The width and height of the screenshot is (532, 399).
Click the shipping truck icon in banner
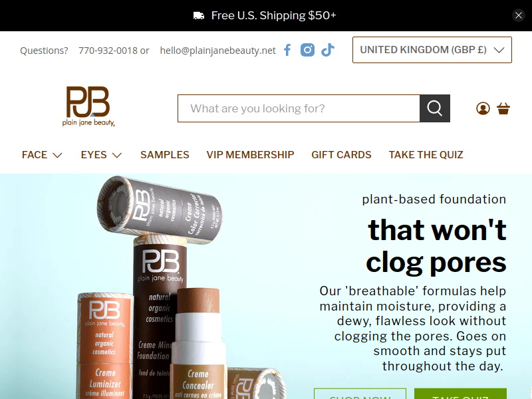point(199,15)
